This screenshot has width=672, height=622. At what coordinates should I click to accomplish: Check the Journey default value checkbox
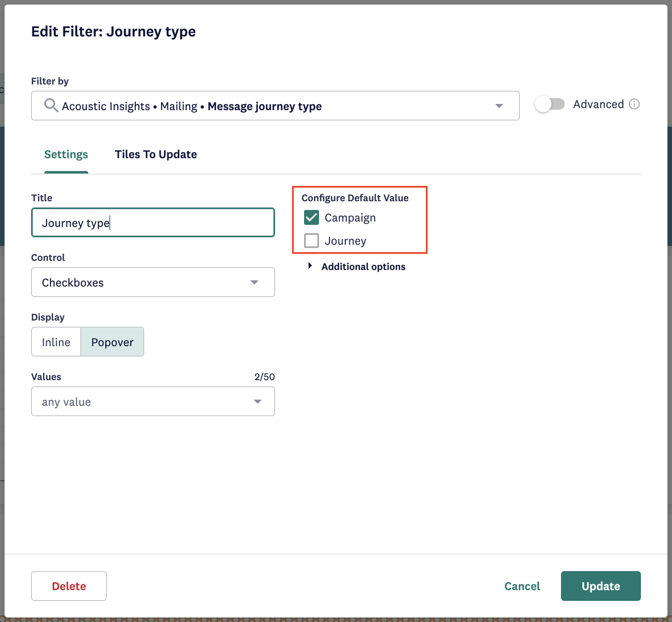(x=312, y=241)
